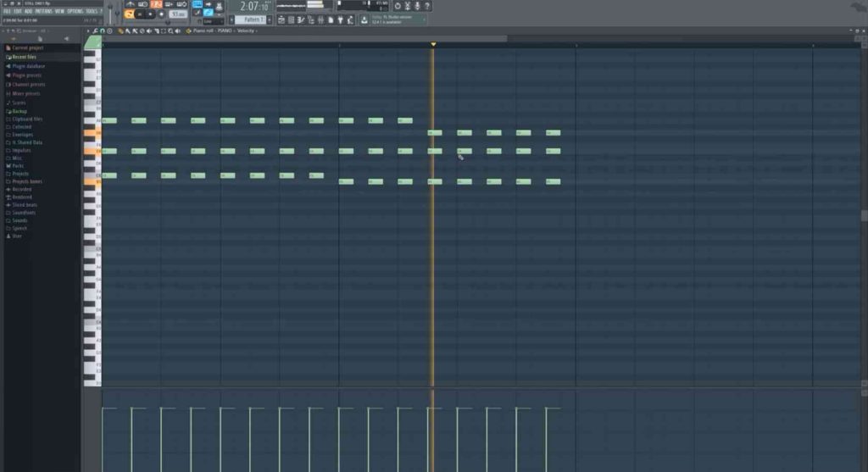Click the Playback speaker tool in piano roll

(x=178, y=31)
